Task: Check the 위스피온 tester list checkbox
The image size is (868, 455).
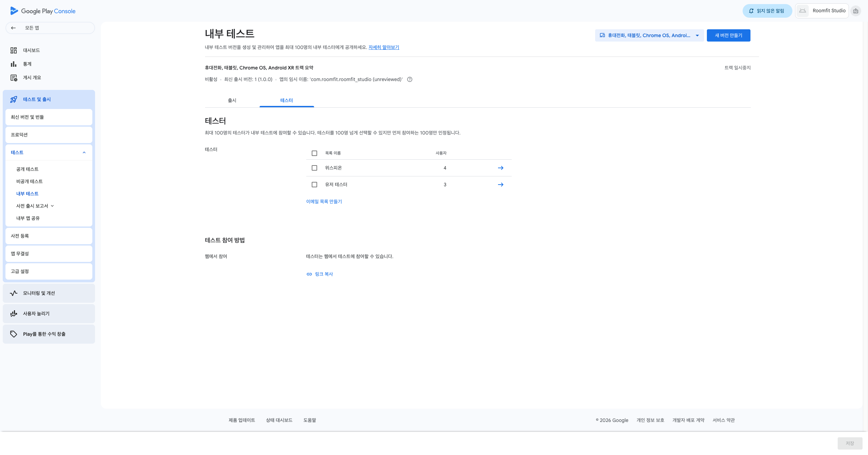Action: 314,168
